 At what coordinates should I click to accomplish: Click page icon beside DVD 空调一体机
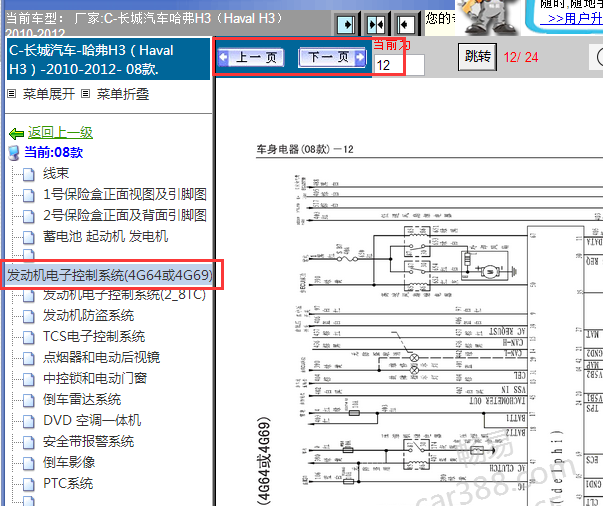tap(28, 421)
